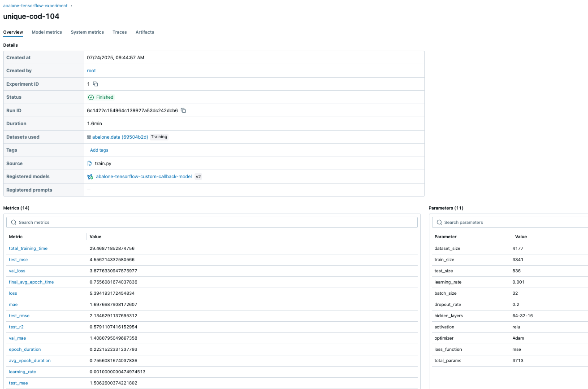Switch to the Model metrics tab
The width and height of the screenshot is (588, 389).
coord(47,32)
